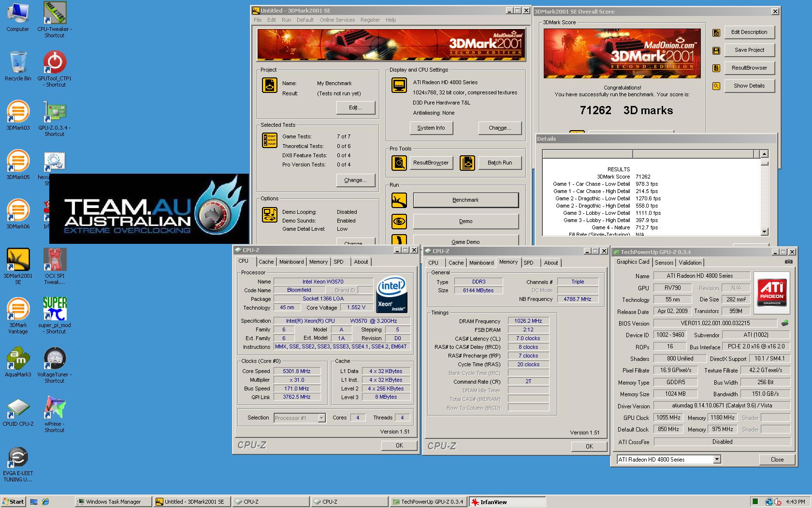Open the GPU-Z.0.3.4 shortcut icon
The width and height of the screenshot is (812, 508).
coord(55,118)
